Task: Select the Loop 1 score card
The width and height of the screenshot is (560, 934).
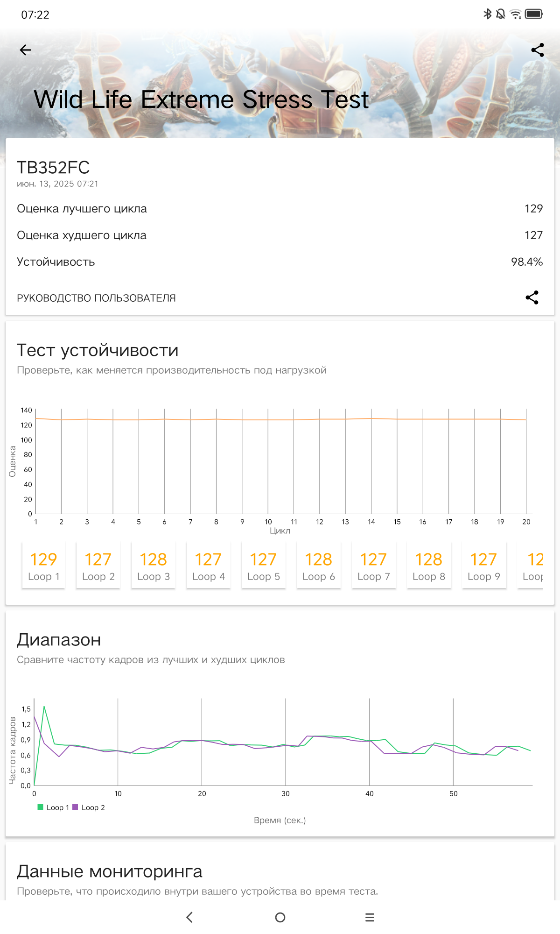Action: 44,565
